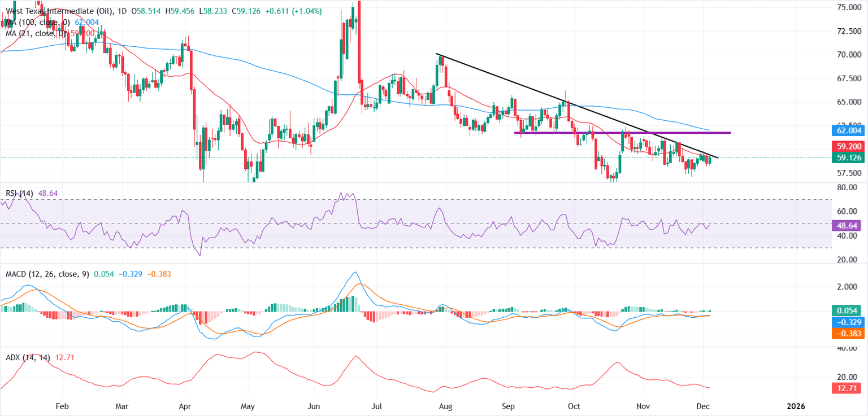
Task: Click the 48.64 value beside the RSI legend
Action: 47,194
